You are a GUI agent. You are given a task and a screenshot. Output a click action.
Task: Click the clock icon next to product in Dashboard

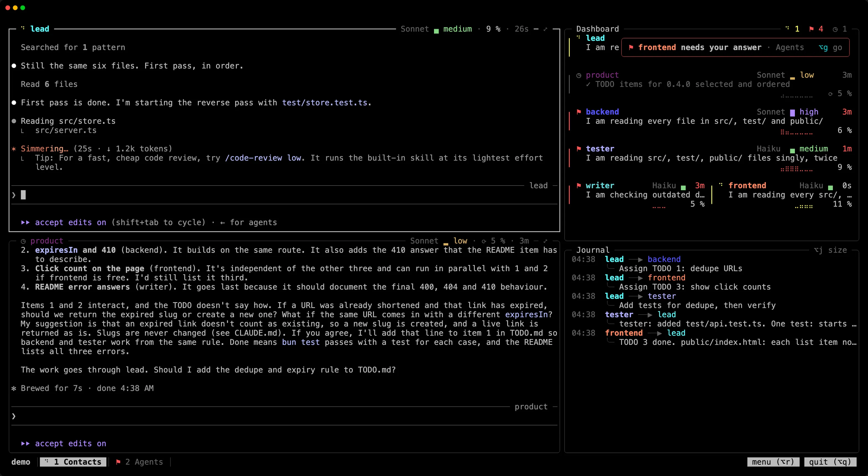click(578, 75)
